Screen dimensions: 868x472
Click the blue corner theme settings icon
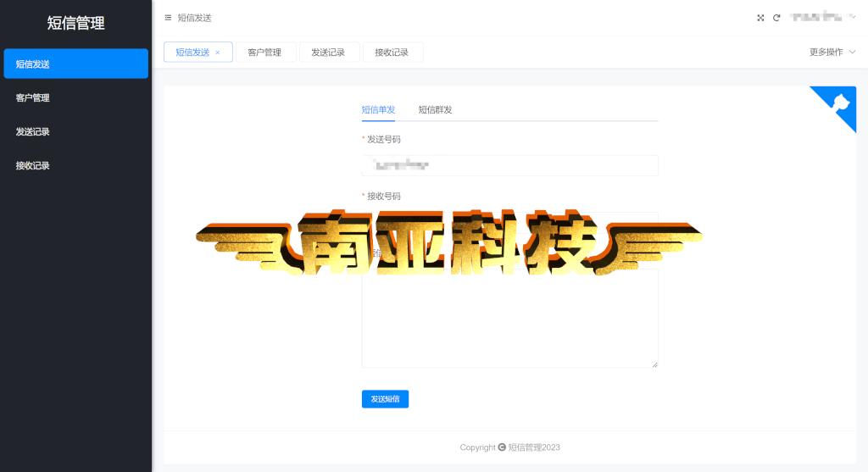[841, 103]
